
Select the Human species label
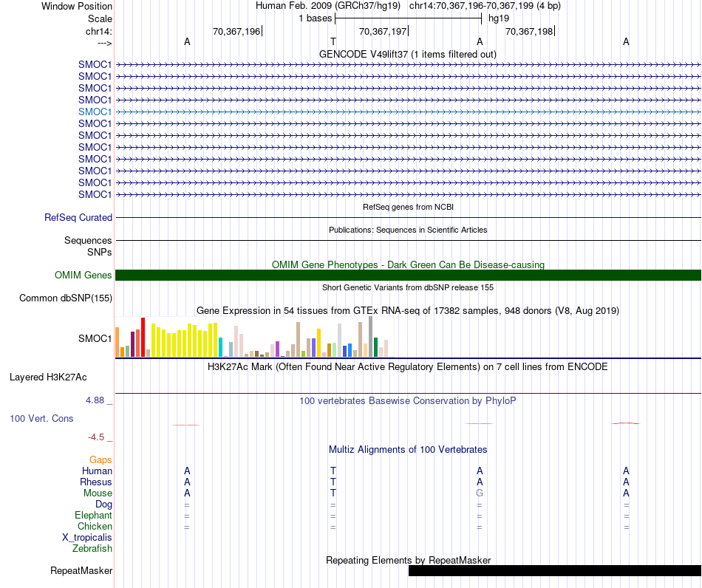97,471
